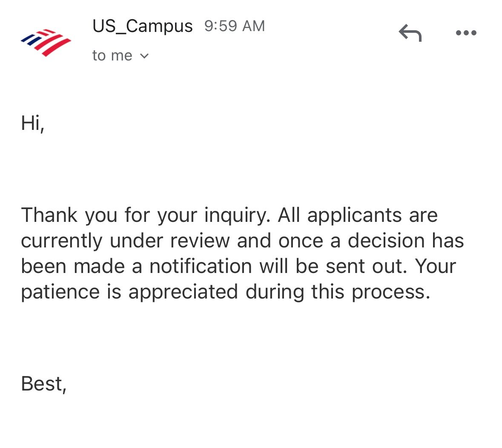The width and height of the screenshot is (502, 448).
Task: Click the word "review" in the body
Action: 200,241
